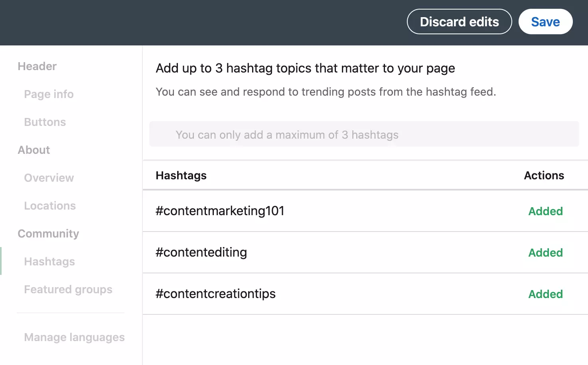Click Discard edits to cancel changes

pos(459,22)
